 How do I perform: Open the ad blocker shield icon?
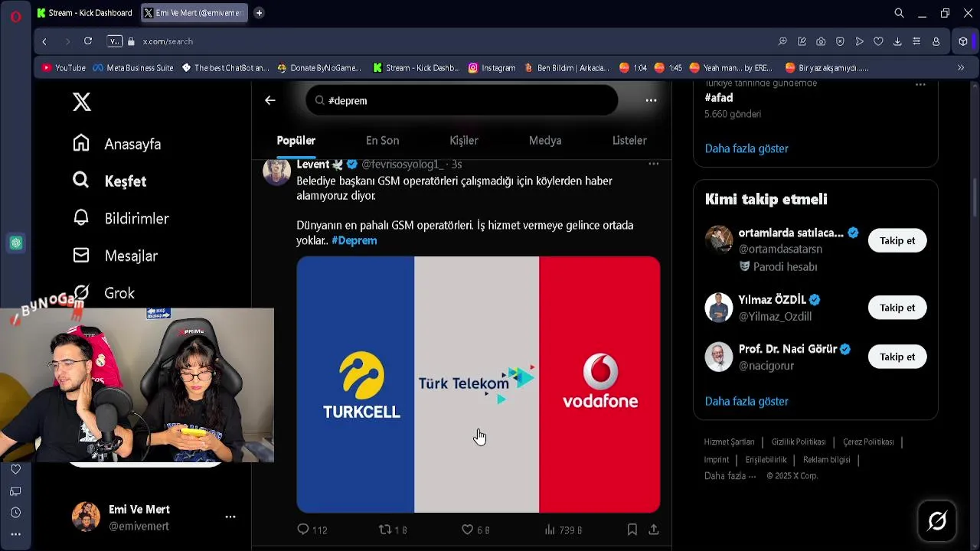click(x=840, y=41)
